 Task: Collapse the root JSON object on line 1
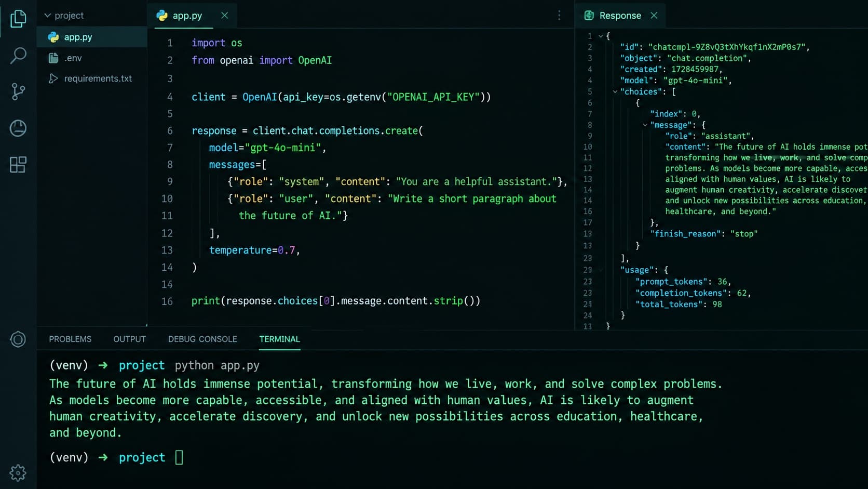(x=601, y=36)
